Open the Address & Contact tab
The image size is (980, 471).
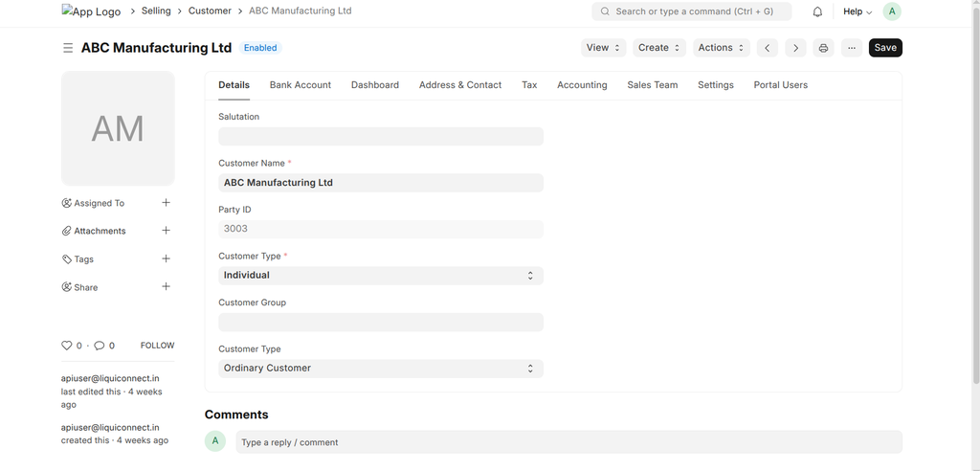(460, 85)
